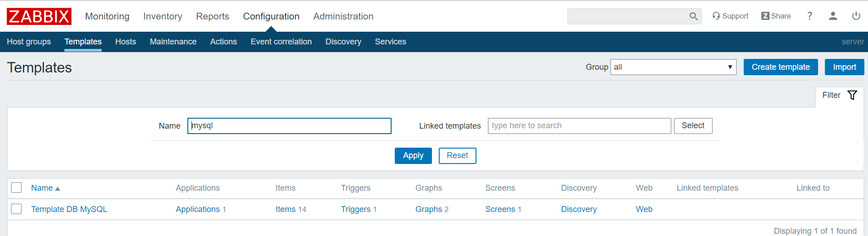Screen dimensions: 868x236
Task: Click the sign out power icon
Action: (x=856, y=16)
